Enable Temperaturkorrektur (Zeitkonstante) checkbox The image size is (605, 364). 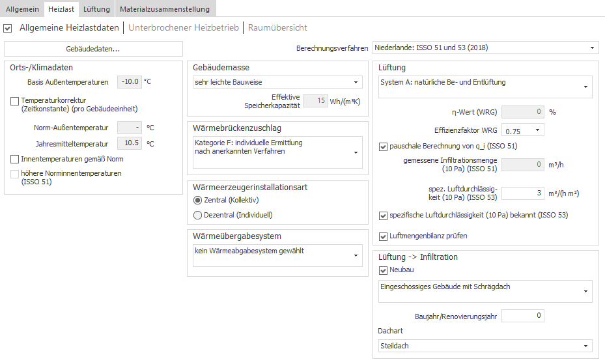coord(15,101)
